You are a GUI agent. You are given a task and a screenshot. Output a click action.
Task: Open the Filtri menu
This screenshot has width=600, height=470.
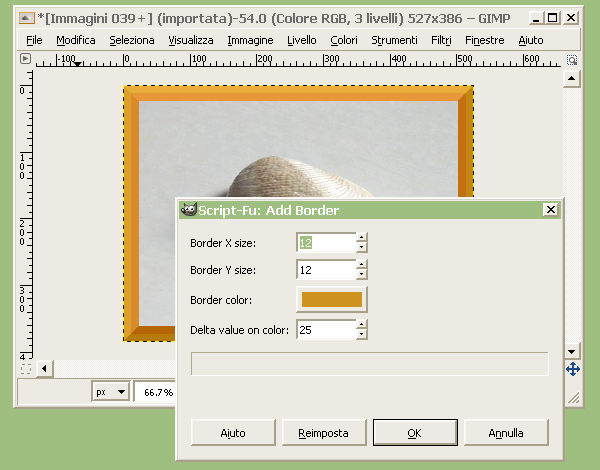pos(441,40)
